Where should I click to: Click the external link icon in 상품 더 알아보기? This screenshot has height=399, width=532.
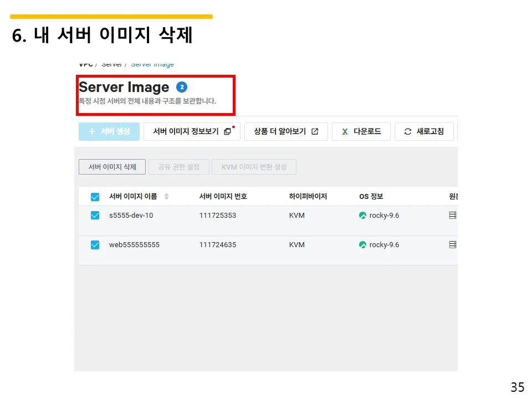(x=315, y=131)
